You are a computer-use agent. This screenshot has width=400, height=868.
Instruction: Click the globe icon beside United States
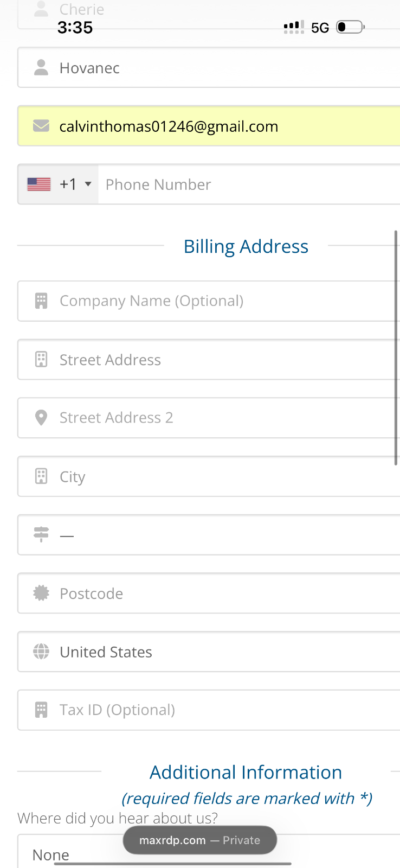coord(41,652)
